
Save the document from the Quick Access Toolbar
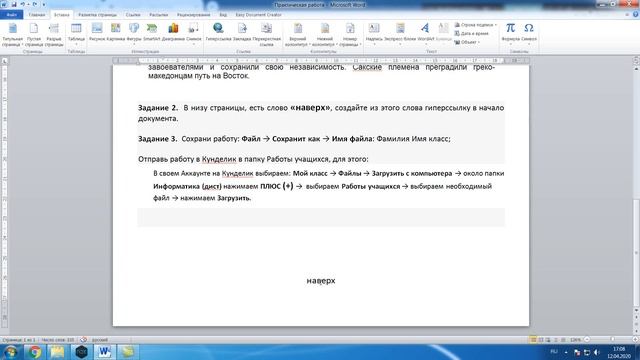point(14,4)
